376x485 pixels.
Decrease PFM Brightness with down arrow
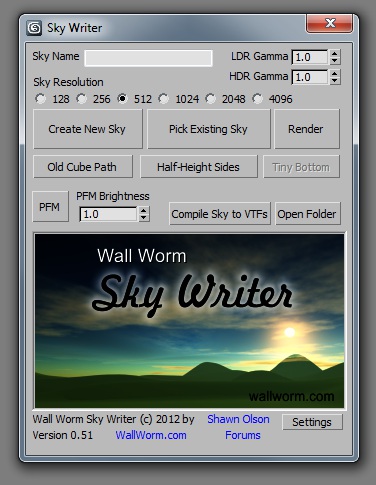pos(144,218)
